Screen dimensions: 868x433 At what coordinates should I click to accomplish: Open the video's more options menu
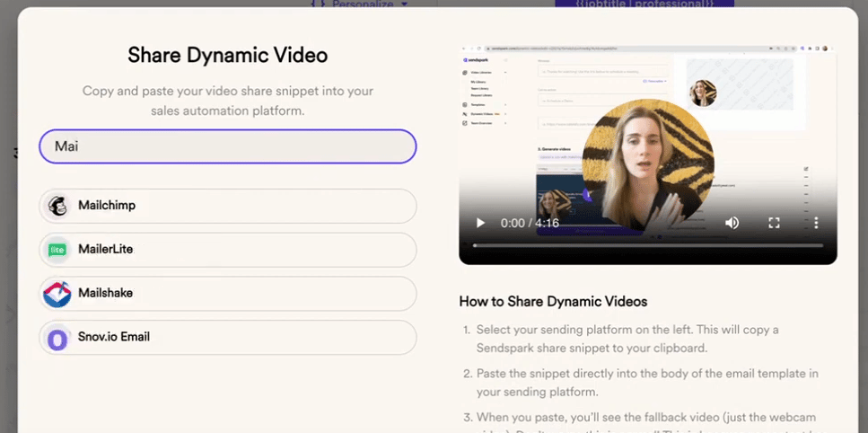(x=816, y=223)
